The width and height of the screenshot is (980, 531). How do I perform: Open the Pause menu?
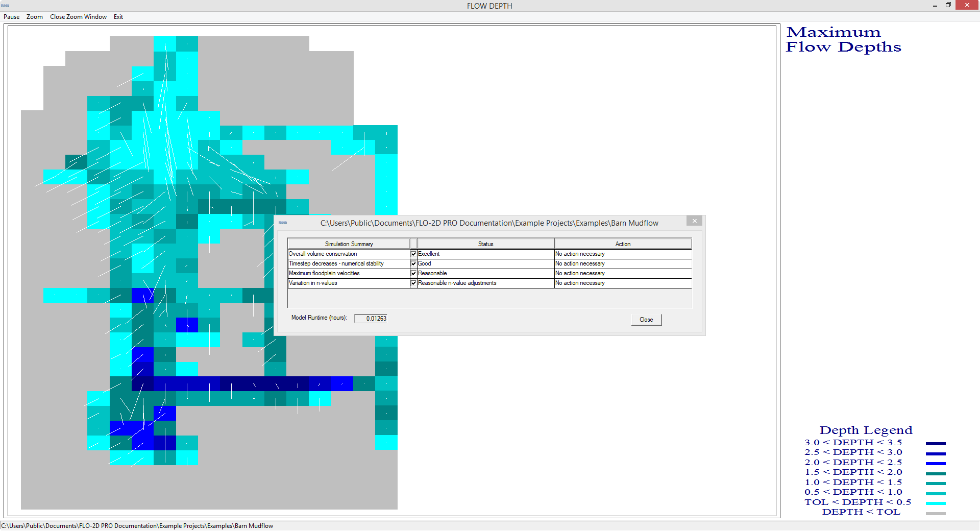click(11, 17)
